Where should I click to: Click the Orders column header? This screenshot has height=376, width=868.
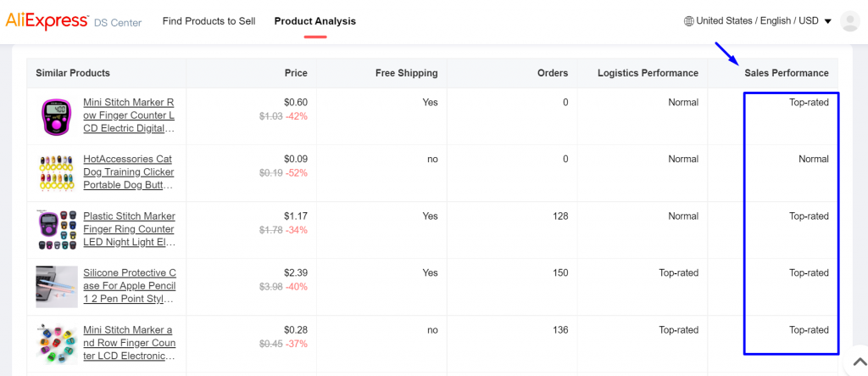(553, 73)
